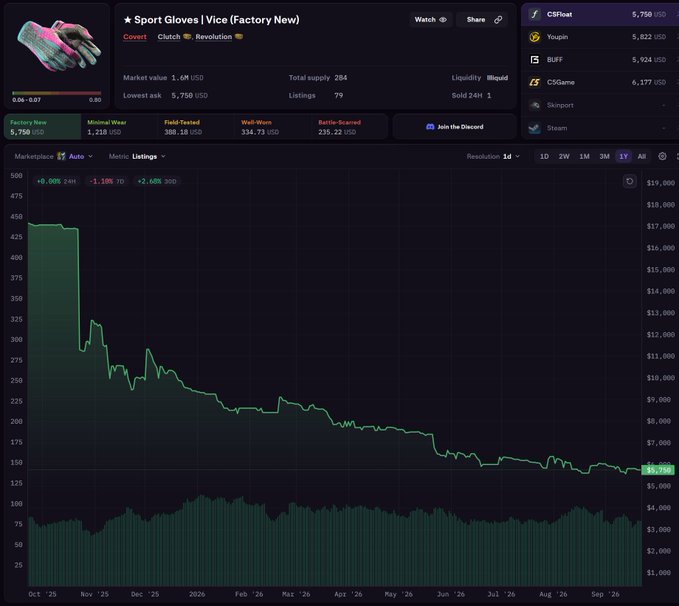Screen dimensions: 679x606
Task: Click the Skinport marketplace logo icon
Action: point(535,105)
